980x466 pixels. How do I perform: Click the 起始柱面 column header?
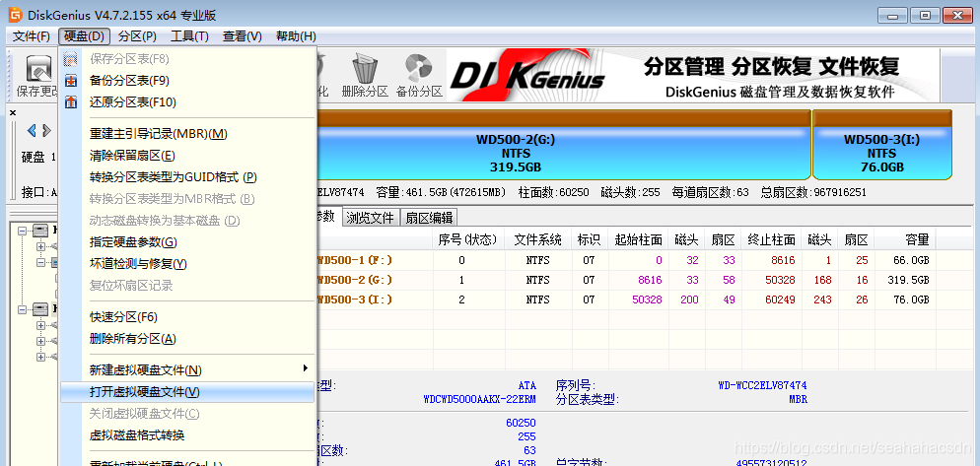tap(638, 239)
